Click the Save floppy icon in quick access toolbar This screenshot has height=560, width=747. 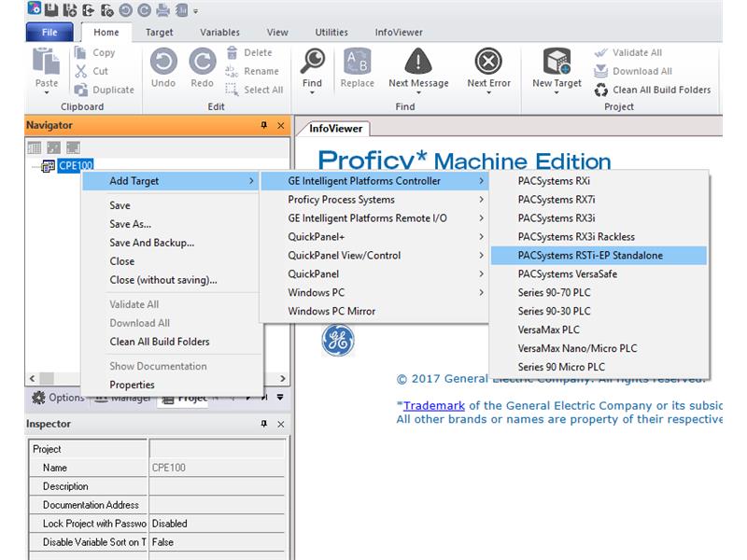(x=51, y=10)
